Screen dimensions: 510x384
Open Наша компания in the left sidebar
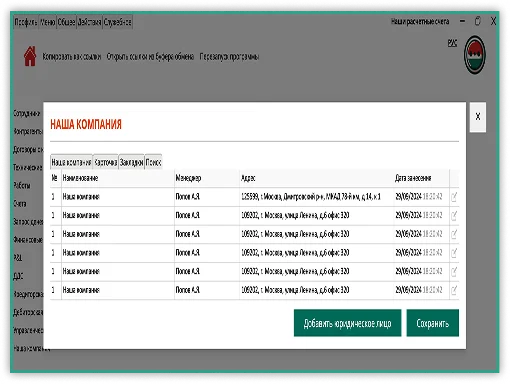point(32,348)
